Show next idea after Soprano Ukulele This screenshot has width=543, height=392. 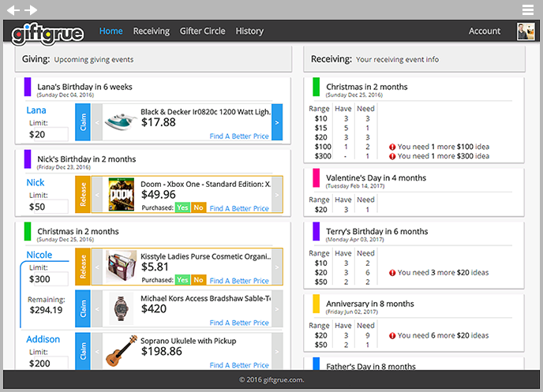[277, 351]
